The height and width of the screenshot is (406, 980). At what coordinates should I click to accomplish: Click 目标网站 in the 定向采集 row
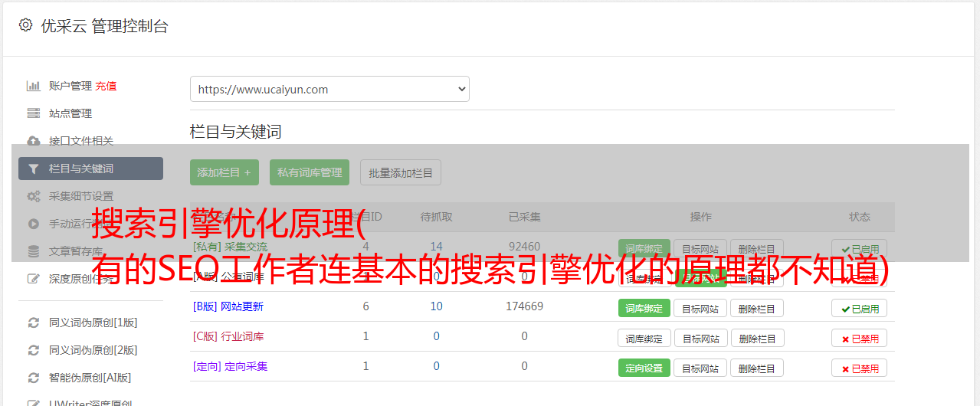[x=700, y=368]
